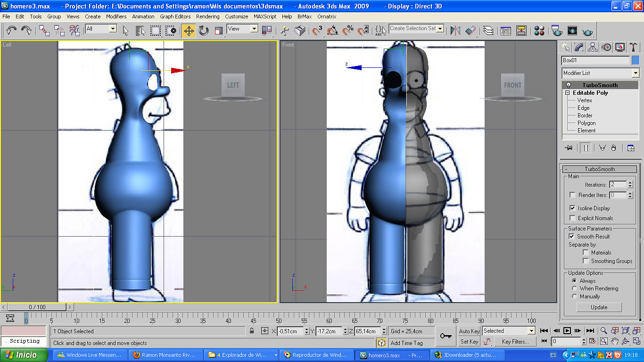
Task: Open the Ornatrix menu
Action: [327, 16]
